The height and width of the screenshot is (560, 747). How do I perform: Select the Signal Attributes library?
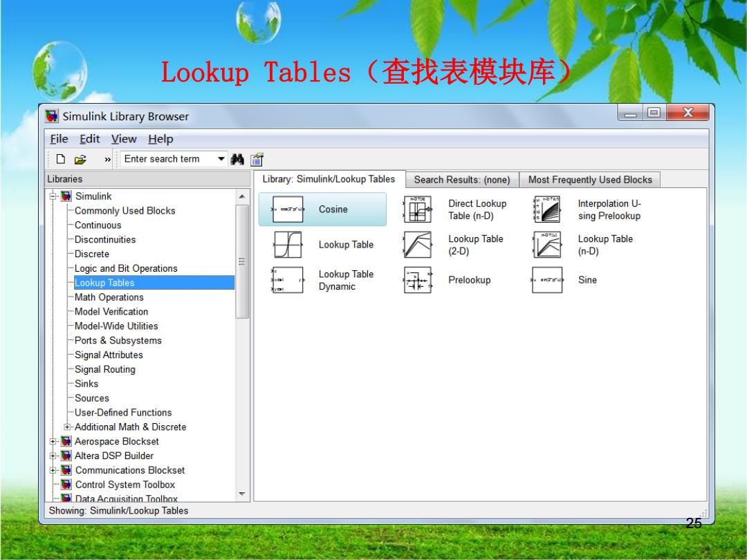(x=109, y=355)
